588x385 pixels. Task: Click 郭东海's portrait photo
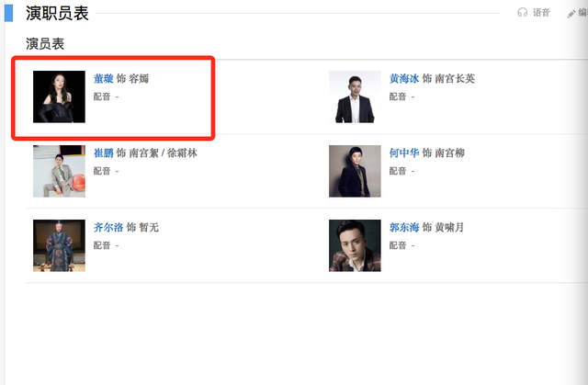pos(355,245)
